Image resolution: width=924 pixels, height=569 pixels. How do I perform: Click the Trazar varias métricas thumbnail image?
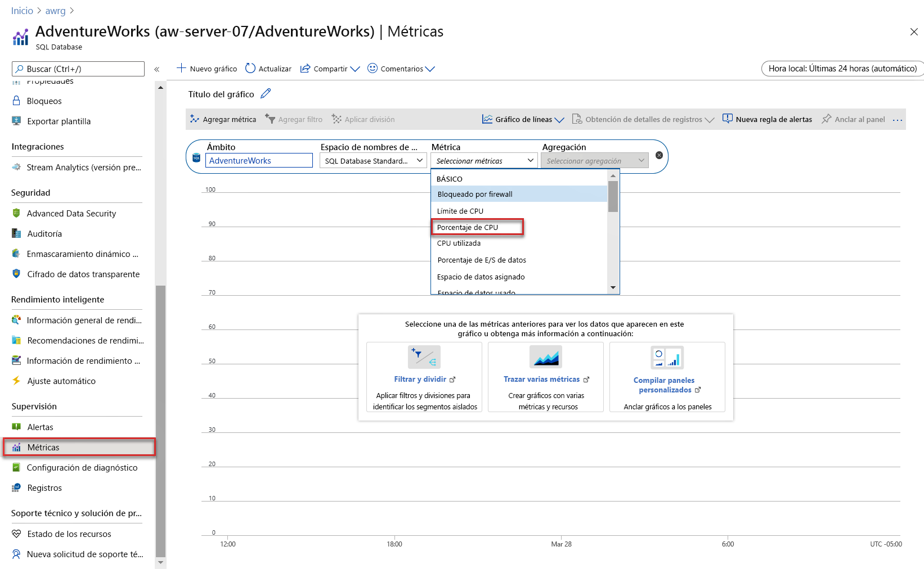(x=546, y=357)
